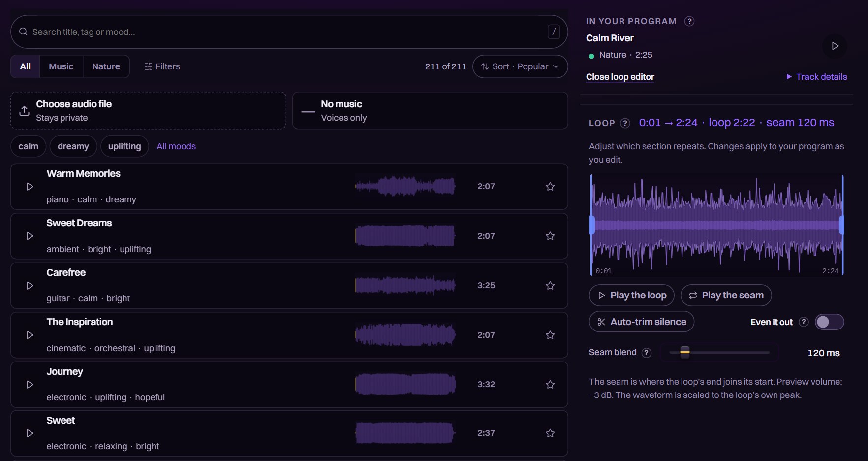The height and width of the screenshot is (461, 868).
Task: Filter by the calm mood chip
Action: 29,146
